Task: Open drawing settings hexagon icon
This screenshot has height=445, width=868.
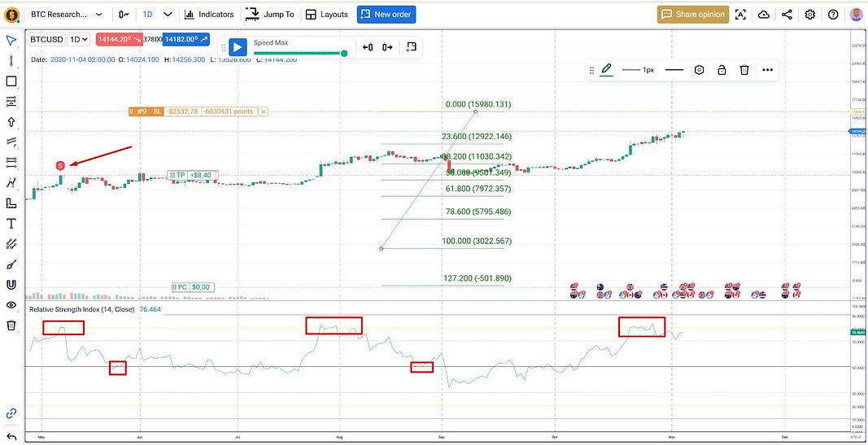Action: [x=699, y=70]
